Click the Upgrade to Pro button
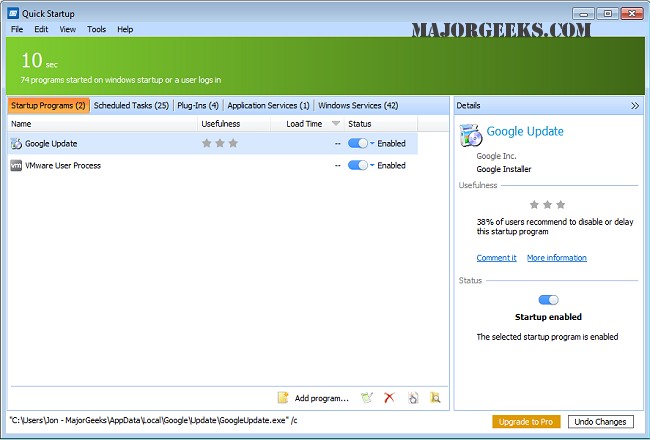 (x=526, y=421)
